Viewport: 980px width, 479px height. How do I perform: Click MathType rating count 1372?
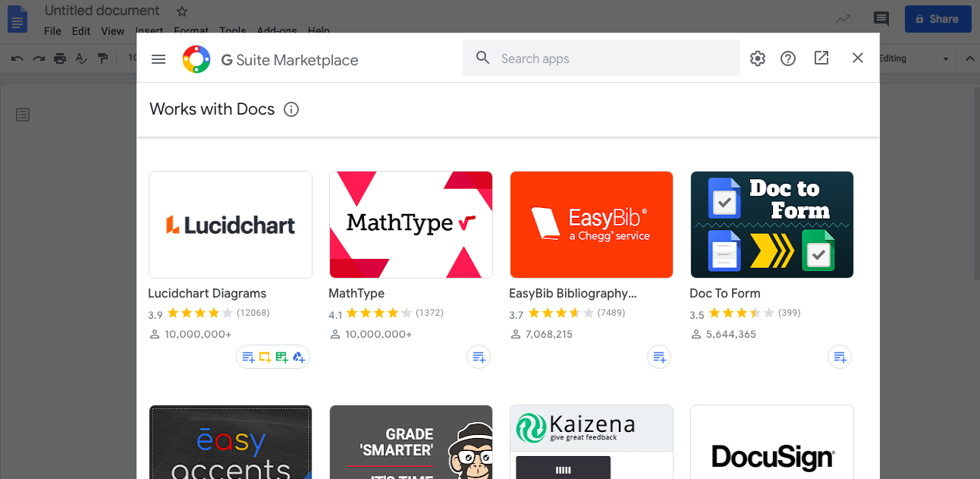pyautogui.click(x=429, y=313)
